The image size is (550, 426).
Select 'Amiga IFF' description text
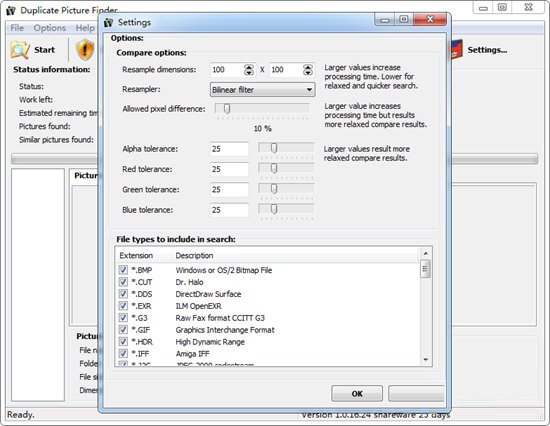[x=193, y=354]
